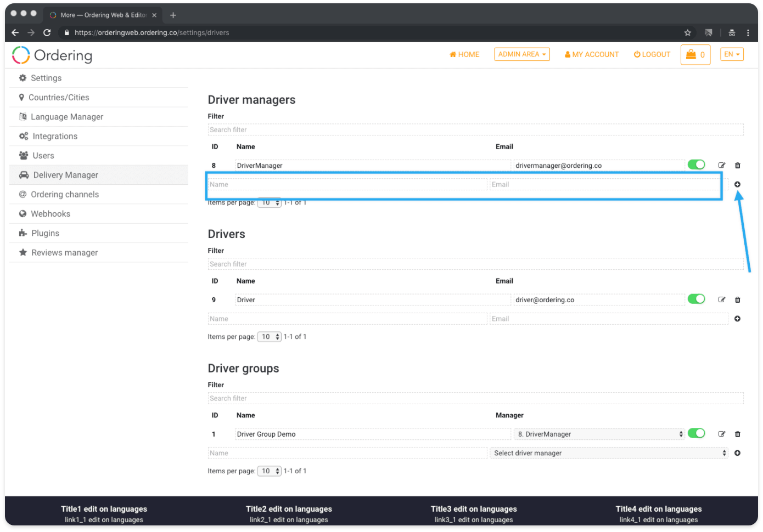Open Countries/Cities in the sidebar
This screenshot has height=532, width=763.
(x=99, y=98)
